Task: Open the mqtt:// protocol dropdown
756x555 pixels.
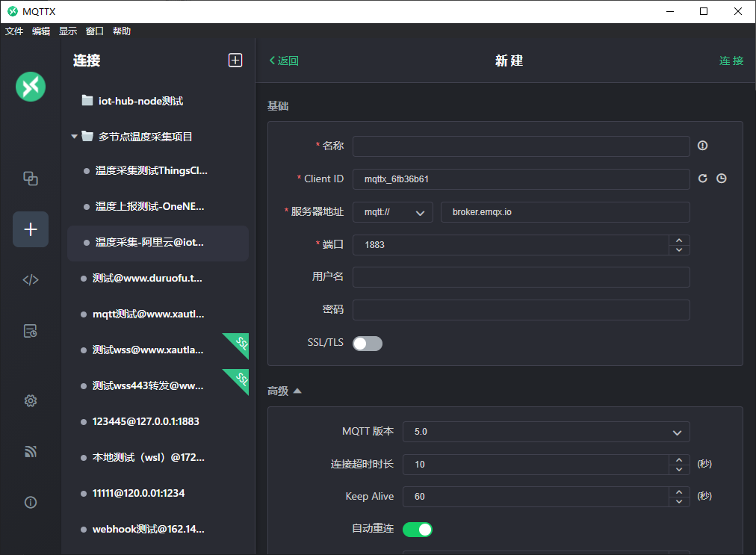Action: [392, 212]
